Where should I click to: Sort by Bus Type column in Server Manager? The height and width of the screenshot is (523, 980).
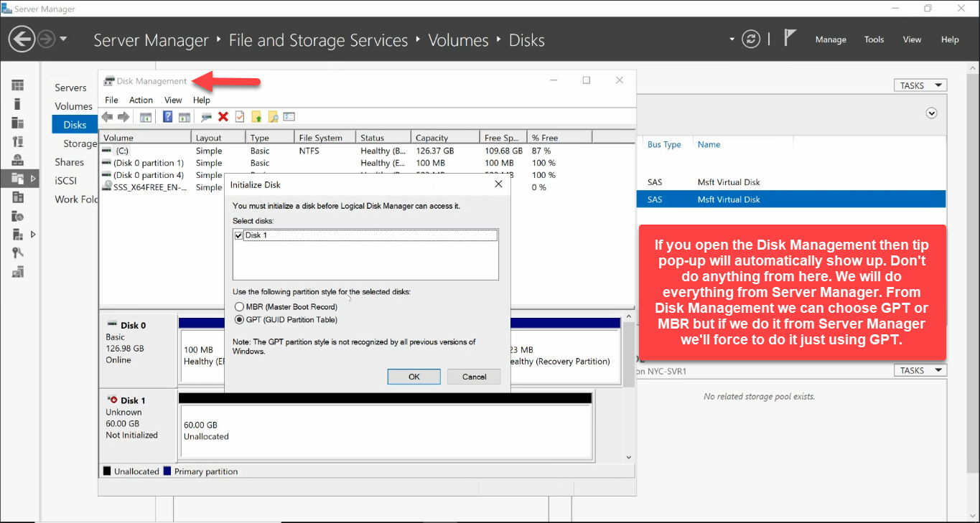[664, 144]
